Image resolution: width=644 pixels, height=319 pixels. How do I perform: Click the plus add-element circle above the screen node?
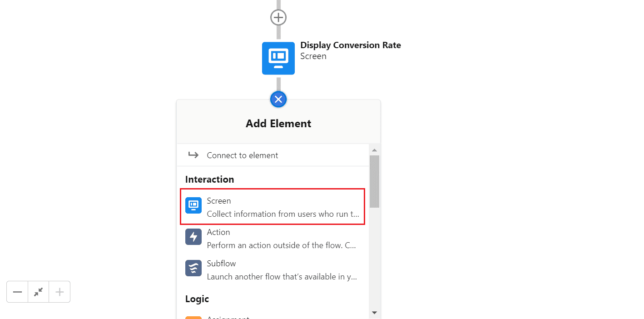tap(278, 18)
